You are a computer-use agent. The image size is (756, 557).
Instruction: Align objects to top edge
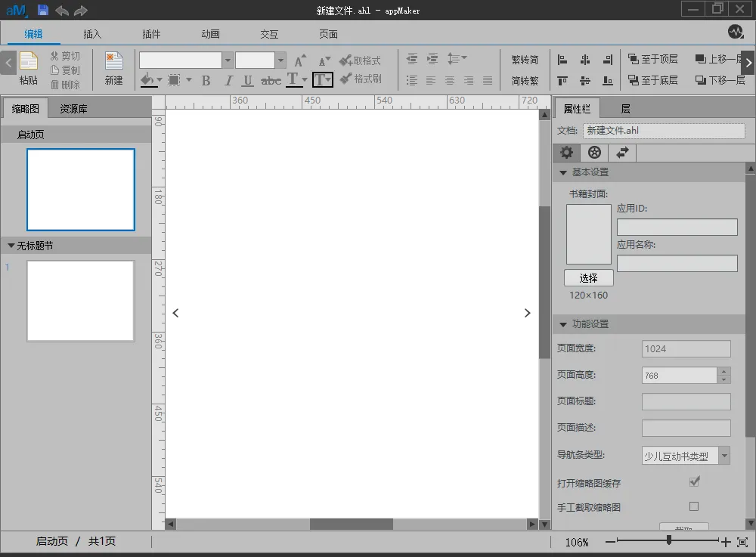tap(562, 80)
